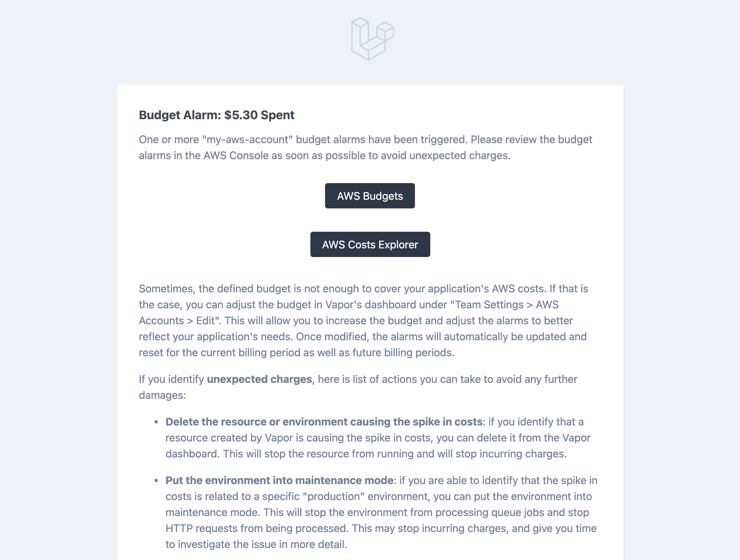740x560 pixels.
Task: Open the AWS Budgets button
Action: [x=370, y=196]
